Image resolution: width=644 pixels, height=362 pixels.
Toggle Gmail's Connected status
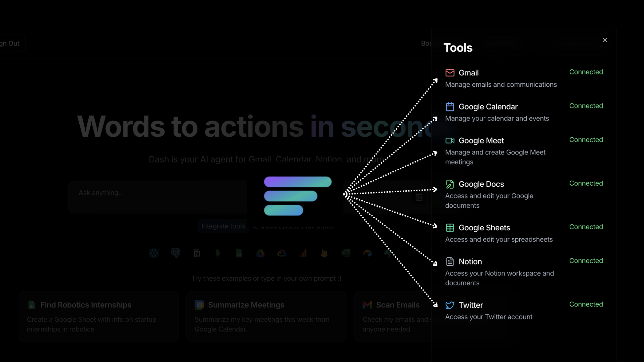(586, 72)
